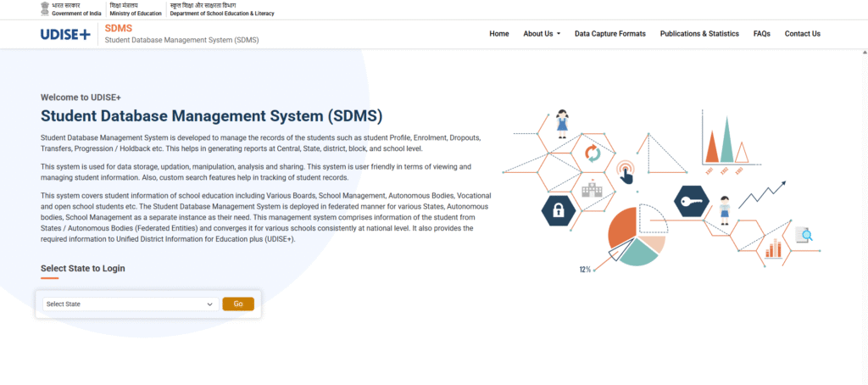Screen dimensions: 868x385
Task: Click the scrollbar up arrow
Action: pyautogui.click(x=864, y=52)
